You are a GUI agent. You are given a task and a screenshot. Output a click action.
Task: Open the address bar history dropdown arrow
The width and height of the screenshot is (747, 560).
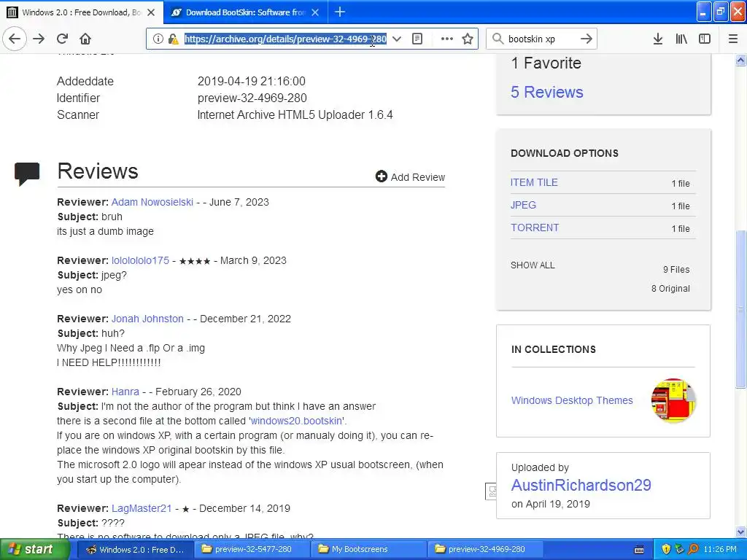(x=396, y=39)
